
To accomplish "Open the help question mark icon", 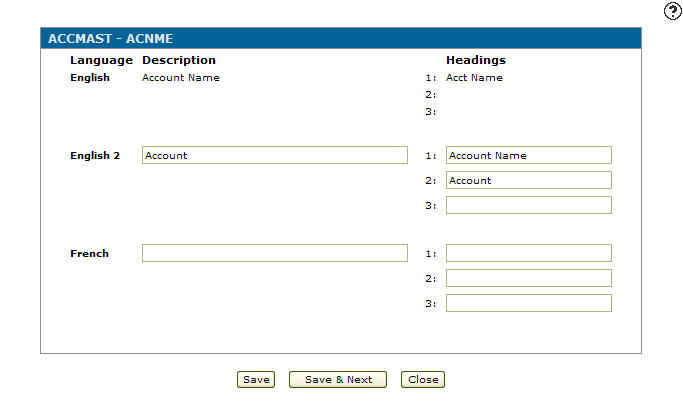I will (672, 10).
